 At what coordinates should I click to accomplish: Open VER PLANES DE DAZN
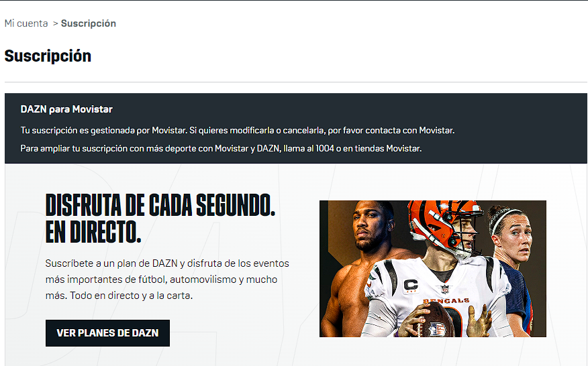[107, 333]
